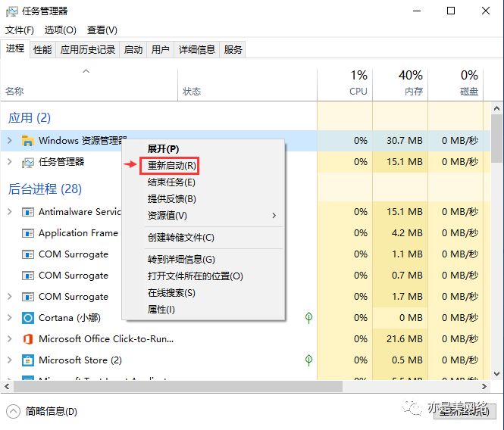Open the 查看(V) menu
The height and width of the screenshot is (430, 504).
point(102,30)
